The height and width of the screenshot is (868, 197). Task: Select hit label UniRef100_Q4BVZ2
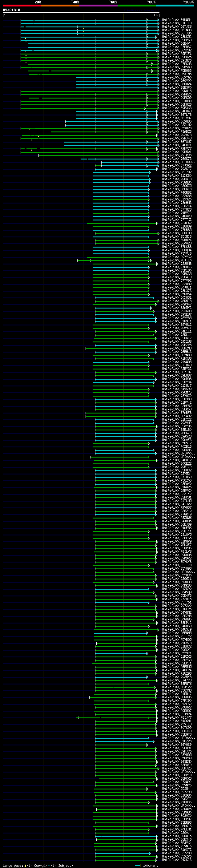click(177, 213)
